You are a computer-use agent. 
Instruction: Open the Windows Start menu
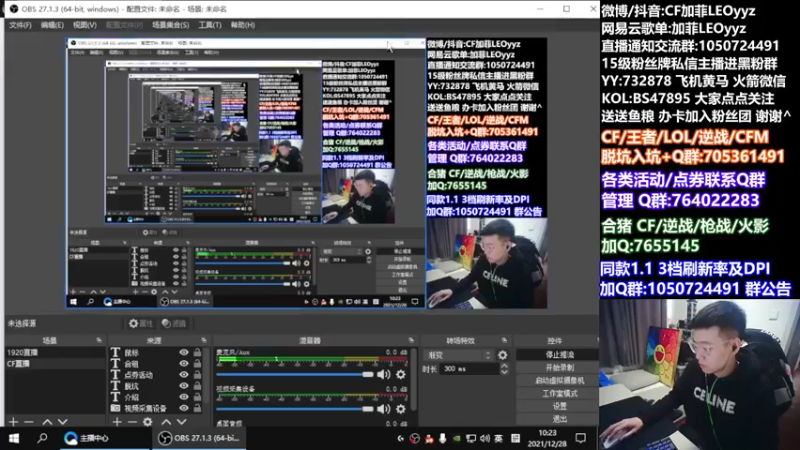tap(14, 438)
